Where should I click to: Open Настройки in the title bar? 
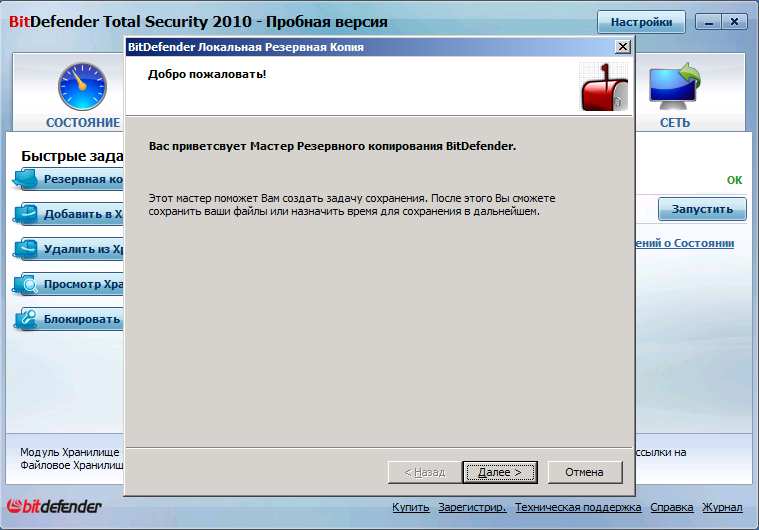pos(641,22)
